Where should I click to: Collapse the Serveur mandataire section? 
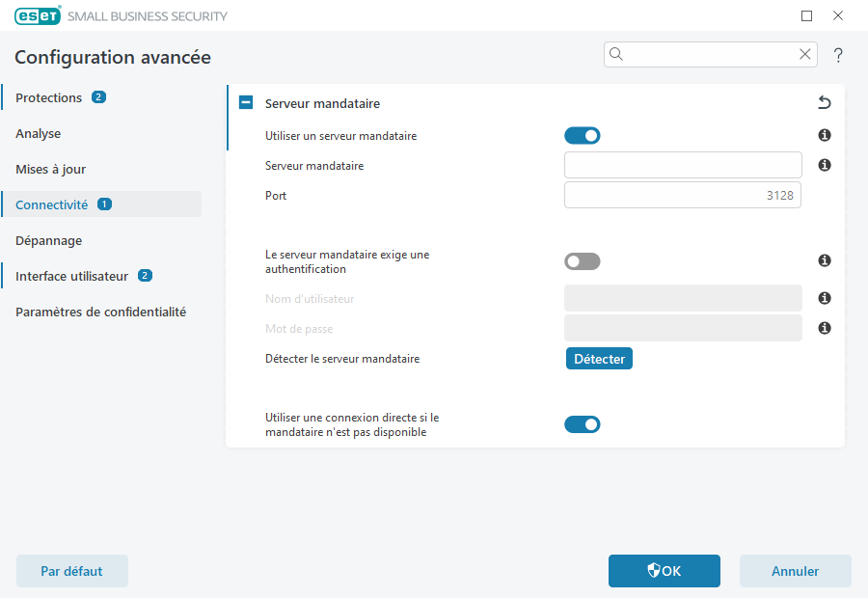(246, 102)
